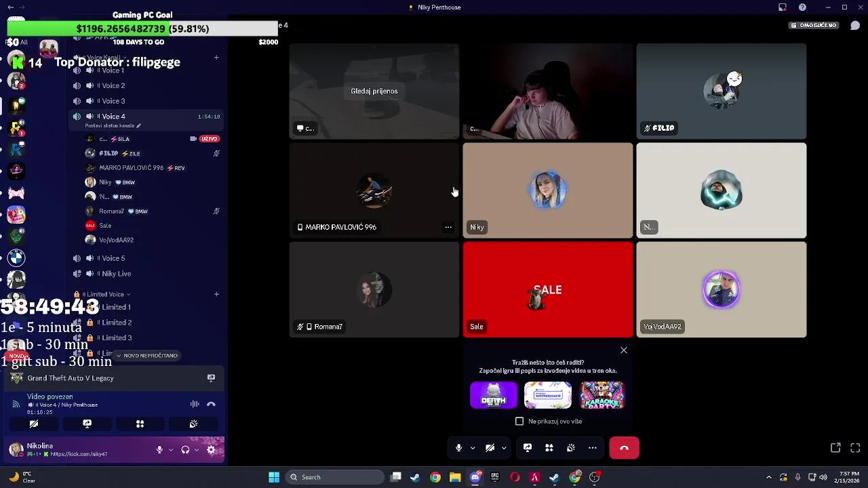Screen dimensions: 868x488
Task: Click the "Omogućeno" indicator at top
Action: pos(814,25)
